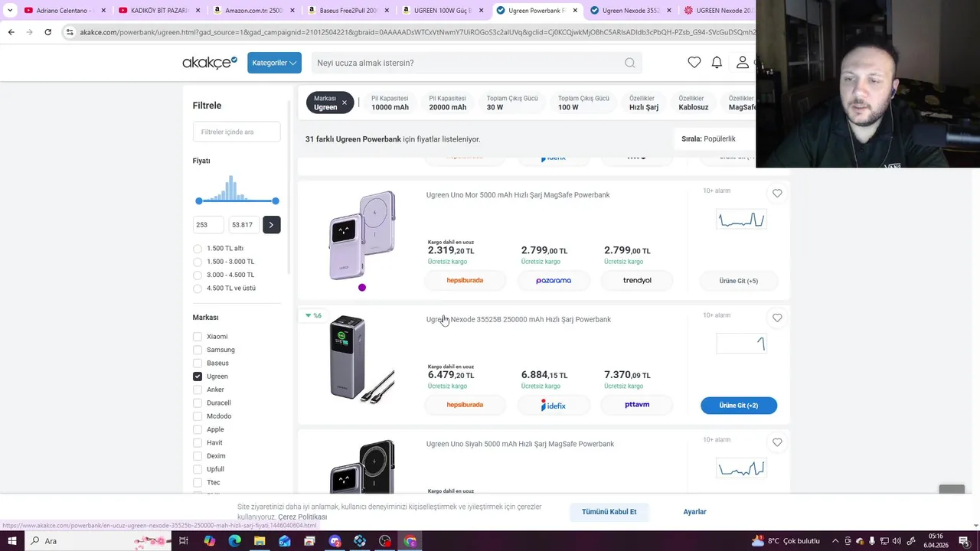Reload the page
Screen dimensions: 980x551
(47, 32)
